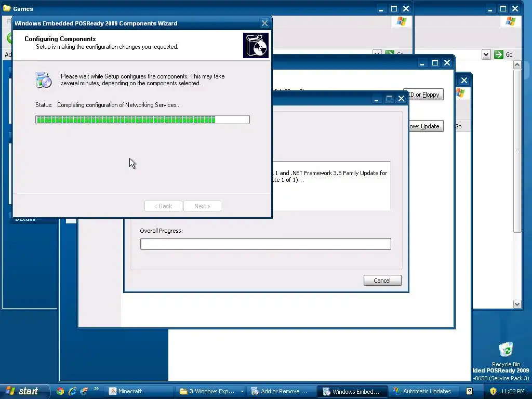Open the security shield tray icon
The image size is (532, 399).
tap(493, 391)
